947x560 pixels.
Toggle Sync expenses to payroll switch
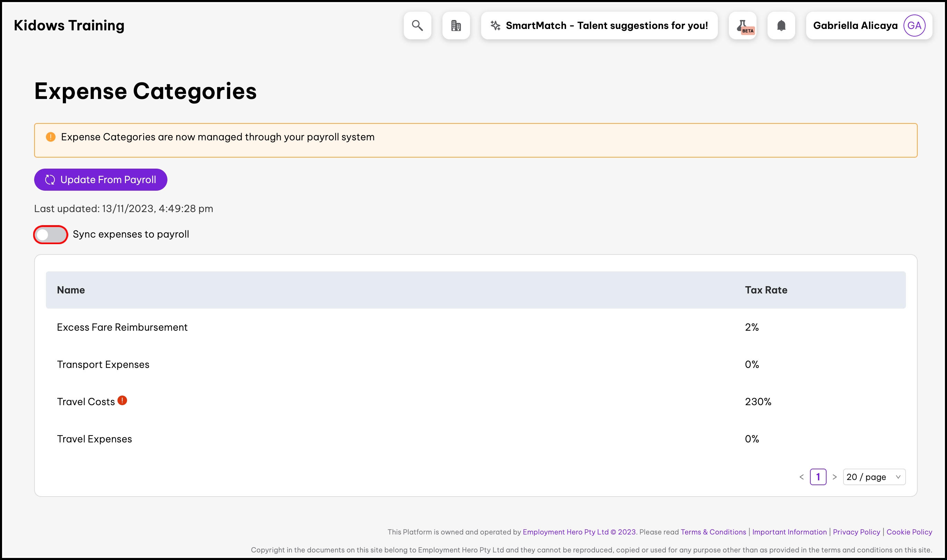click(51, 235)
